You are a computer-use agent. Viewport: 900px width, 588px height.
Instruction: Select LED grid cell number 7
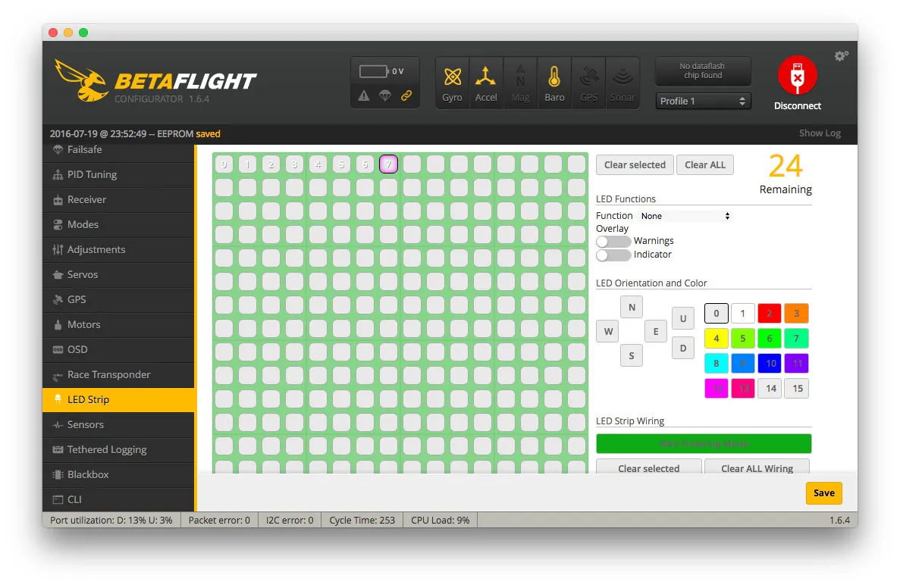pyautogui.click(x=388, y=164)
